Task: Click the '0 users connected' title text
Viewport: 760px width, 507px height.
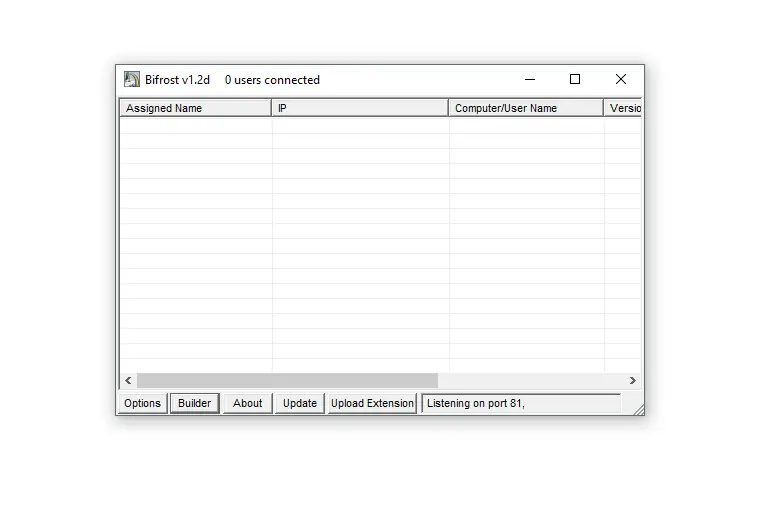Action: [272, 80]
